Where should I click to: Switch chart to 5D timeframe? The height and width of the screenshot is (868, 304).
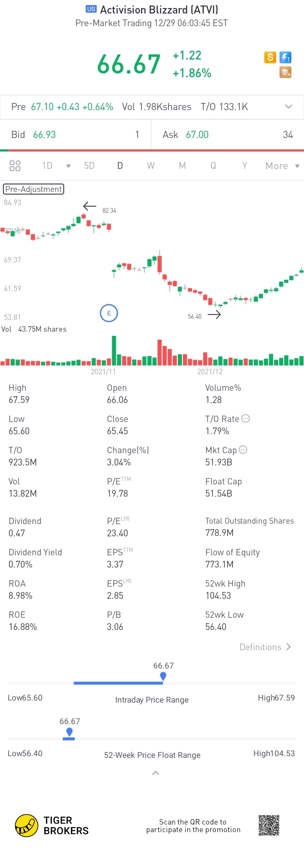pos(89,165)
